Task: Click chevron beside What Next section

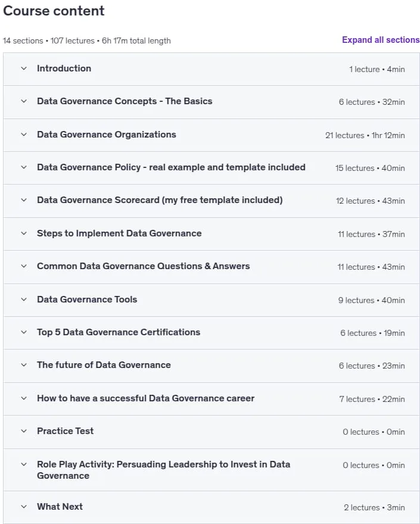Action: (24, 507)
